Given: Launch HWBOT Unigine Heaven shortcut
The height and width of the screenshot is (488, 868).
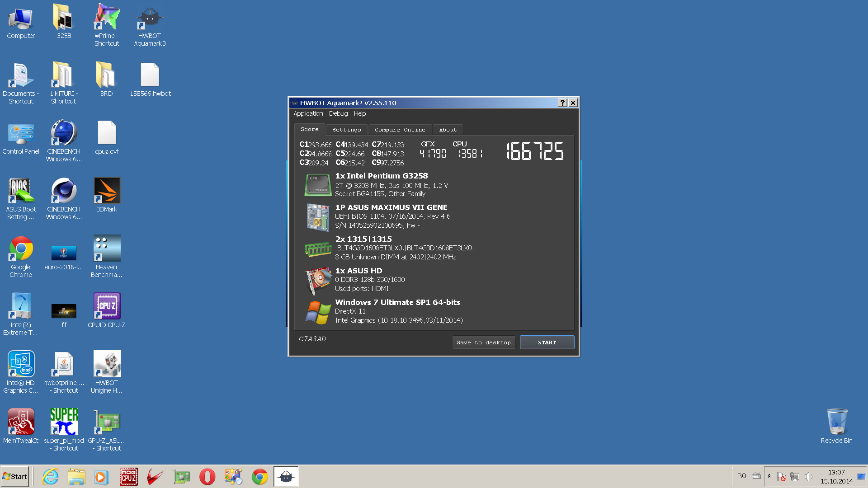Looking at the screenshot, I should point(107,372).
